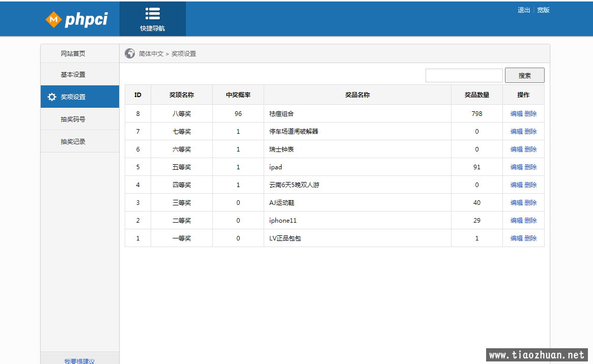This screenshot has width=593, height=364.
Task: Select the 一等奖 name cell
Action: tap(182, 238)
